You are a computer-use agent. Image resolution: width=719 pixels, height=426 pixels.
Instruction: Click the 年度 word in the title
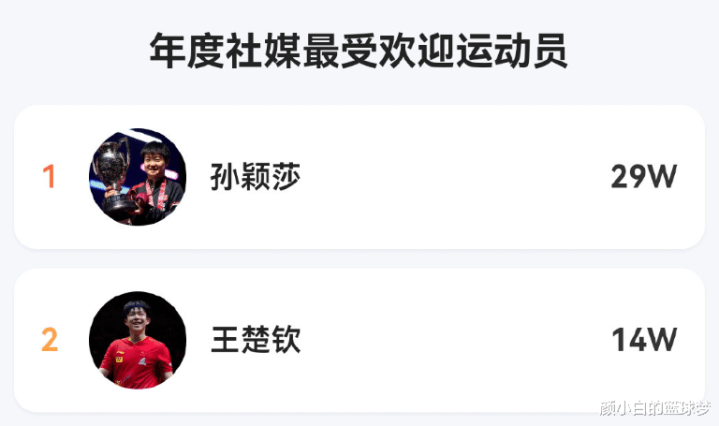[187, 51]
